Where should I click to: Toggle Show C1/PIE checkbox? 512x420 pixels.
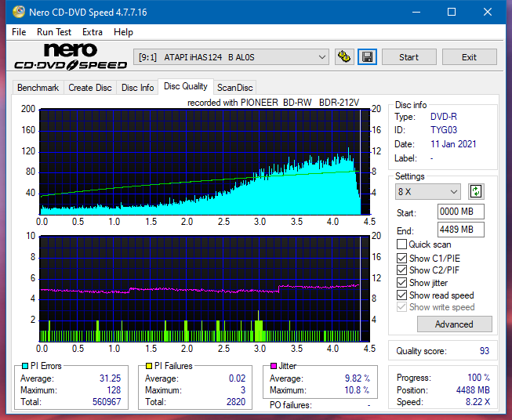(x=401, y=258)
